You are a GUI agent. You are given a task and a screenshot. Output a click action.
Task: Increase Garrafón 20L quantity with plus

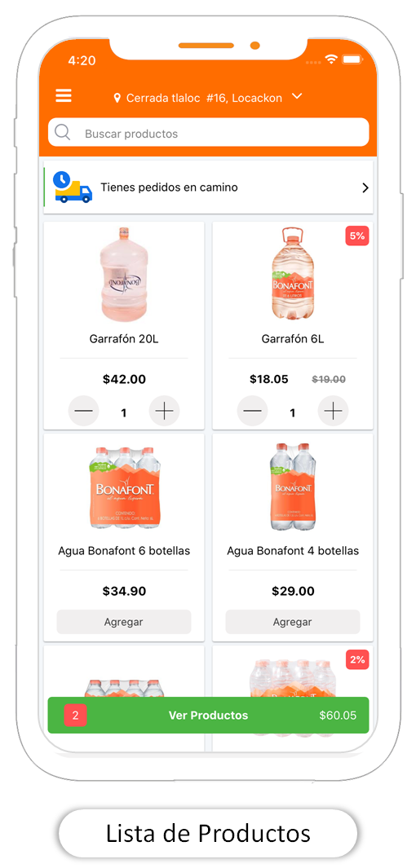click(x=164, y=412)
